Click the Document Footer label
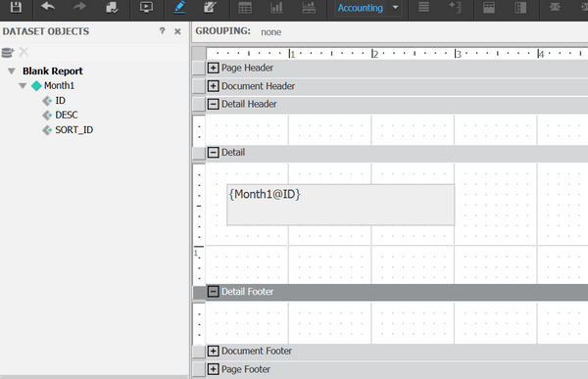This screenshot has height=379, width=588. click(257, 351)
